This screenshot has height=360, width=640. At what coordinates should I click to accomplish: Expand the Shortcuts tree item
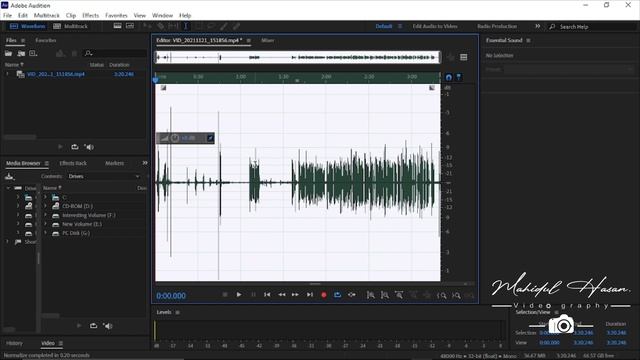pyautogui.click(x=7, y=242)
